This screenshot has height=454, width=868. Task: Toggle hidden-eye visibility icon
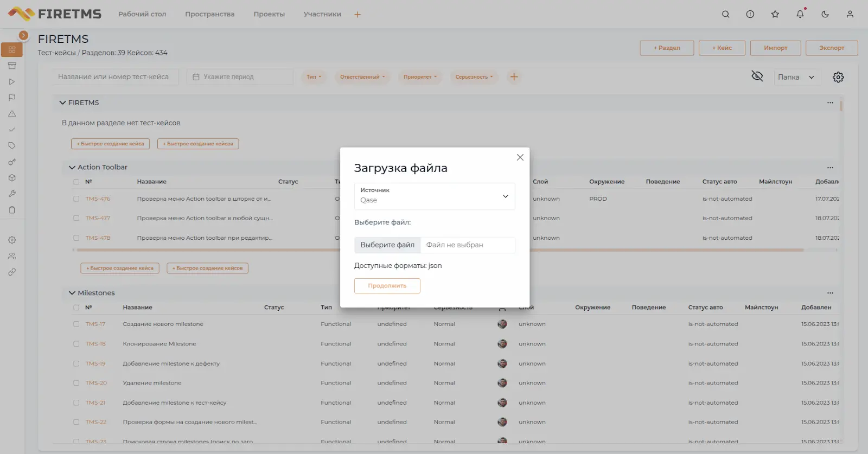pyautogui.click(x=757, y=76)
